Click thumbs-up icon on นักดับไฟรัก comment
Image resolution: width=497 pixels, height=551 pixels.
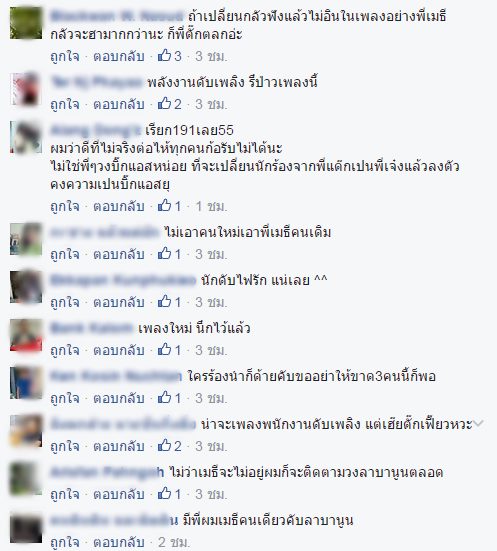[164, 302]
